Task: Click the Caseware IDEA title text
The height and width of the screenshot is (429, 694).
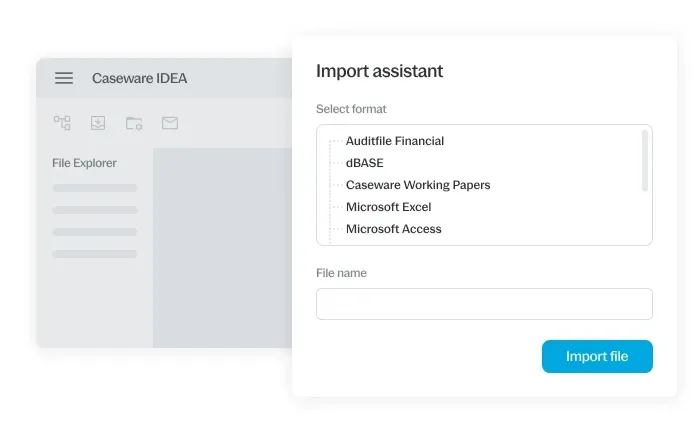Action: [139, 78]
